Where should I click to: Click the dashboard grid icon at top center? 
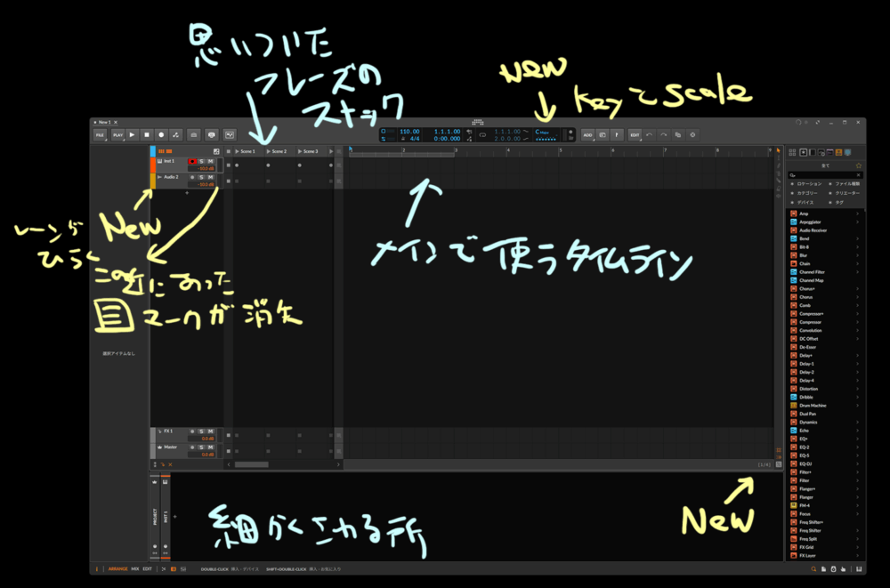pos(477,122)
